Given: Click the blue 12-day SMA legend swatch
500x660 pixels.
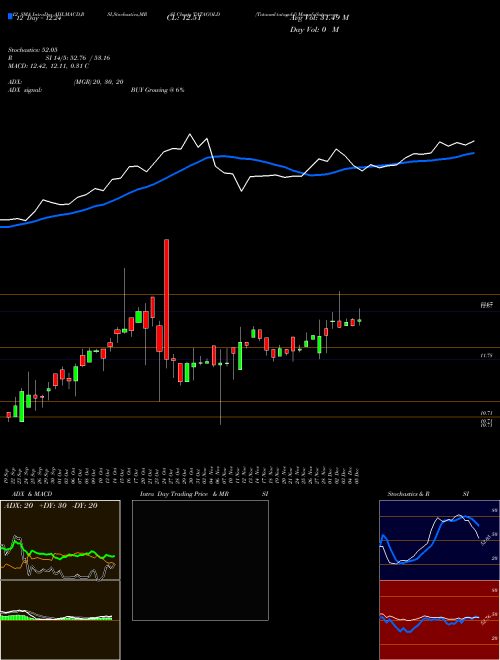Looking at the screenshot, I should (10, 16).
